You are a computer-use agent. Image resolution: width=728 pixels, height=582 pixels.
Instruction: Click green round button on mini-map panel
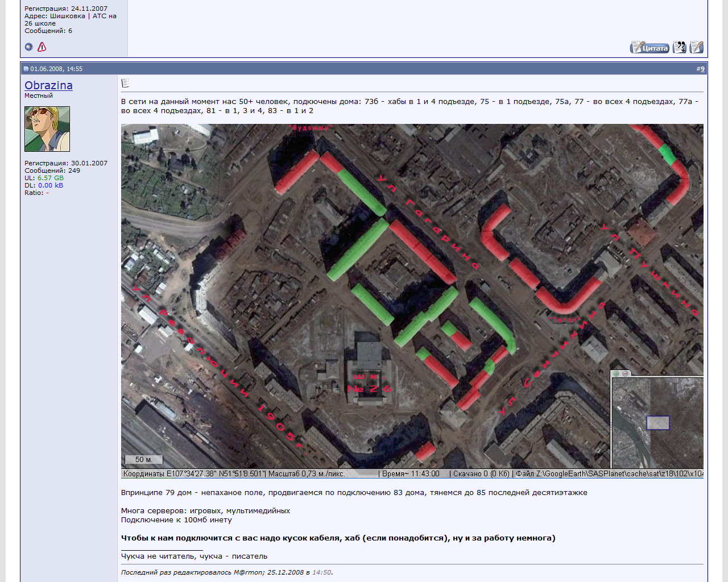coord(617,373)
